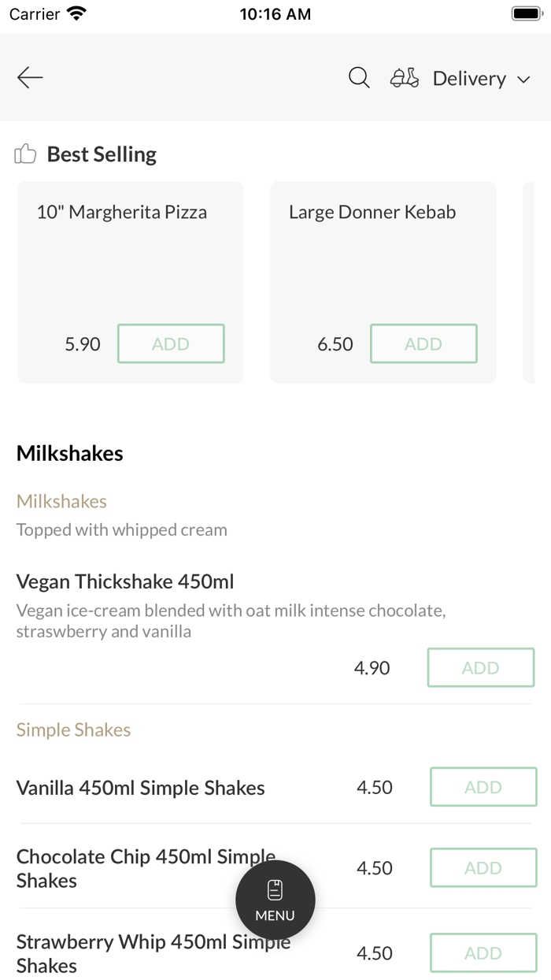
Task: Open the 10" Margherita Pizza card
Action: click(x=130, y=252)
